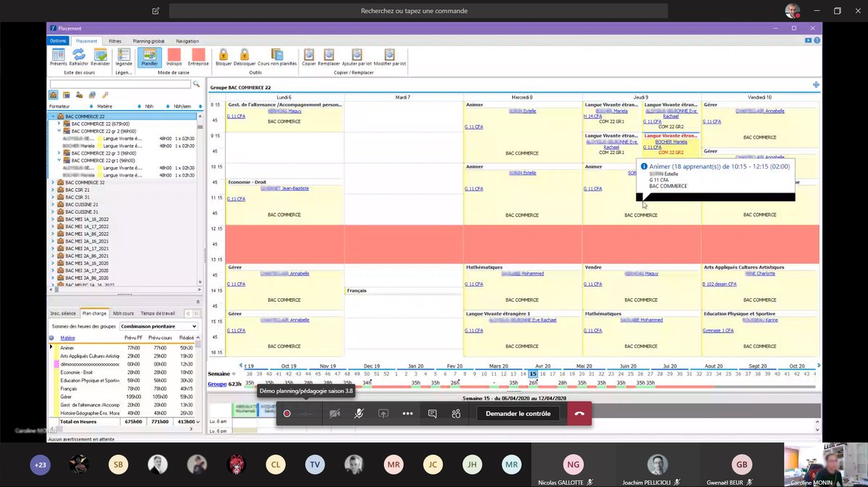Open the légende icon
This screenshot has width=868, height=487.
point(124,54)
